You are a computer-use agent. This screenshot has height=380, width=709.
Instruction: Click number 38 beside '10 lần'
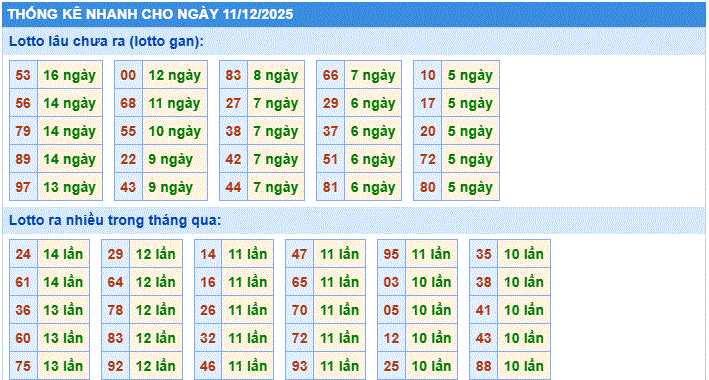483,282
